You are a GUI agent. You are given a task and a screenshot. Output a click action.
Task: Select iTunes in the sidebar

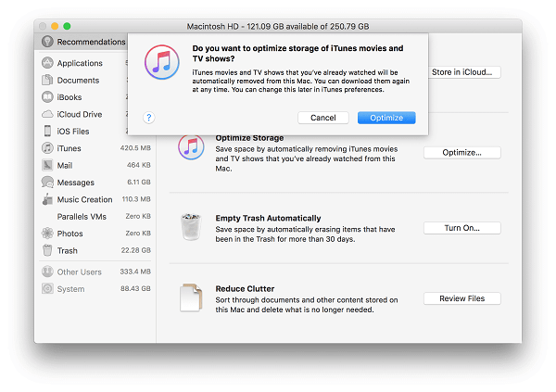69,148
